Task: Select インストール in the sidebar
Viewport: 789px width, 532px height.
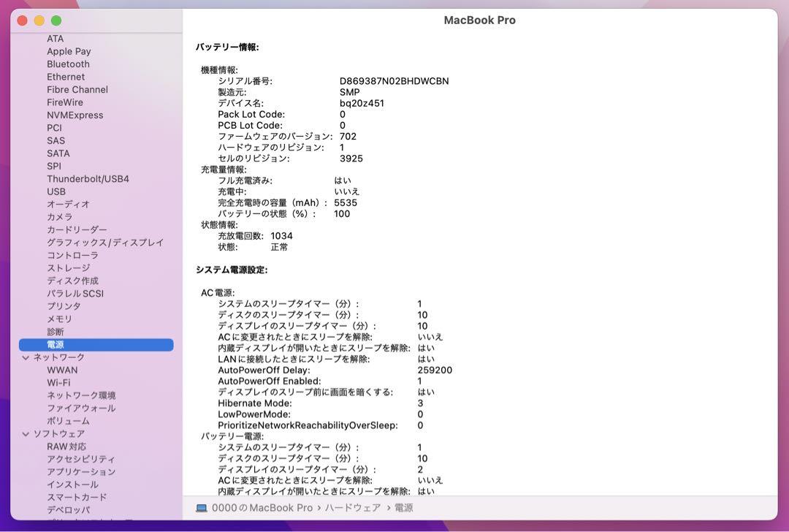Action: pyautogui.click(x=73, y=484)
